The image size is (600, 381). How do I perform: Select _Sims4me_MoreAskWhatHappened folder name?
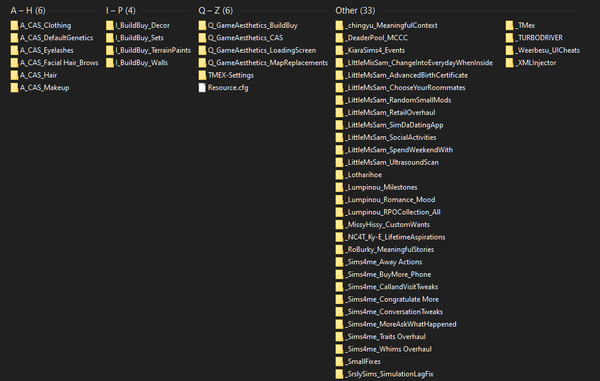pos(401,324)
